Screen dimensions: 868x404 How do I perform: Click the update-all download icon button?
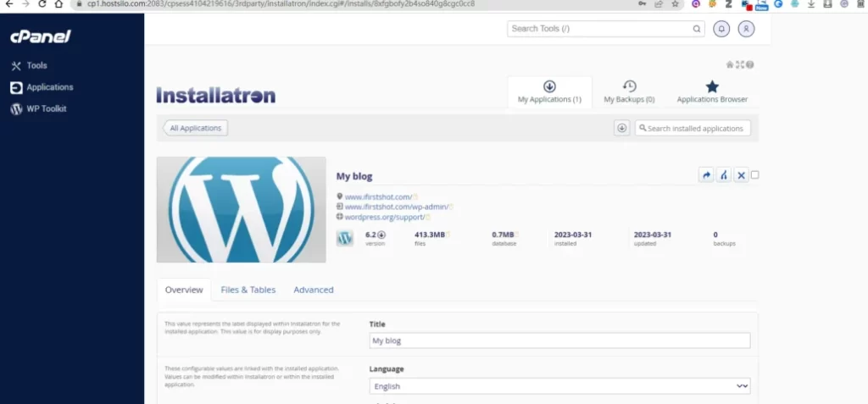click(x=621, y=128)
